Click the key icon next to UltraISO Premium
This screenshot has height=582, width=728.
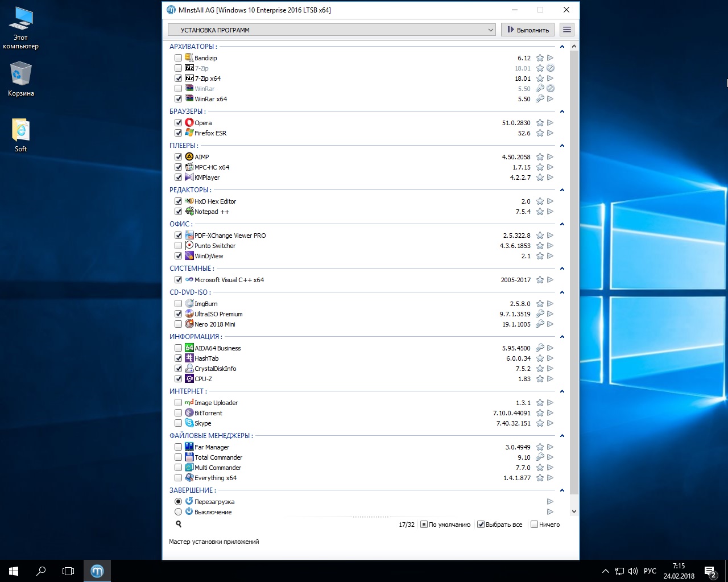point(540,314)
